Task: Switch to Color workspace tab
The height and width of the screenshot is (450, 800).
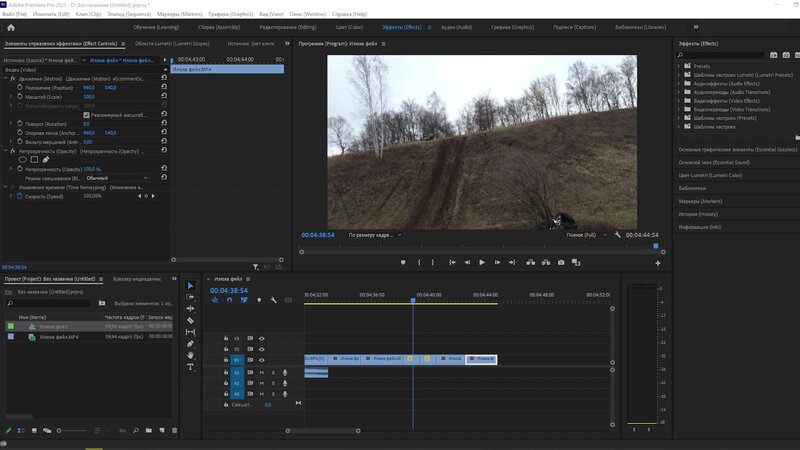Action: [349, 28]
